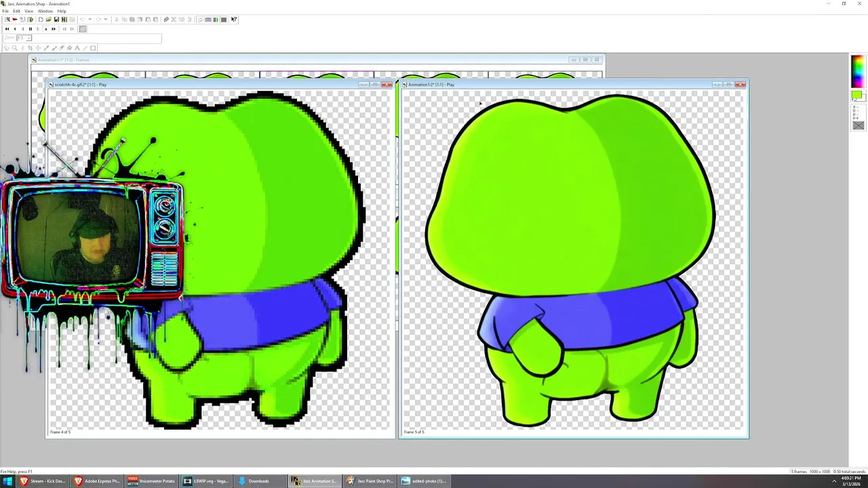Toggle the grid view toolbar icon
The height and width of the screenshot is (488, 868).
224,20
